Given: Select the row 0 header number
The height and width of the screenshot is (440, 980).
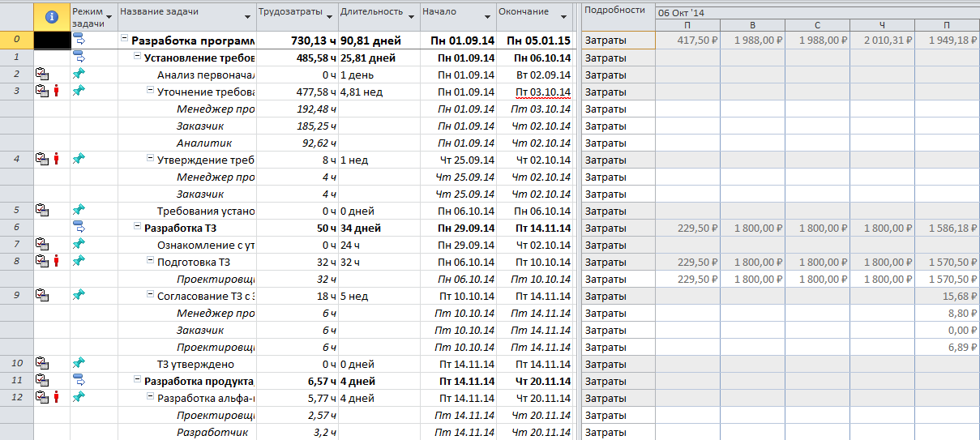Looking at the screenshot, I should click(17, 40).
